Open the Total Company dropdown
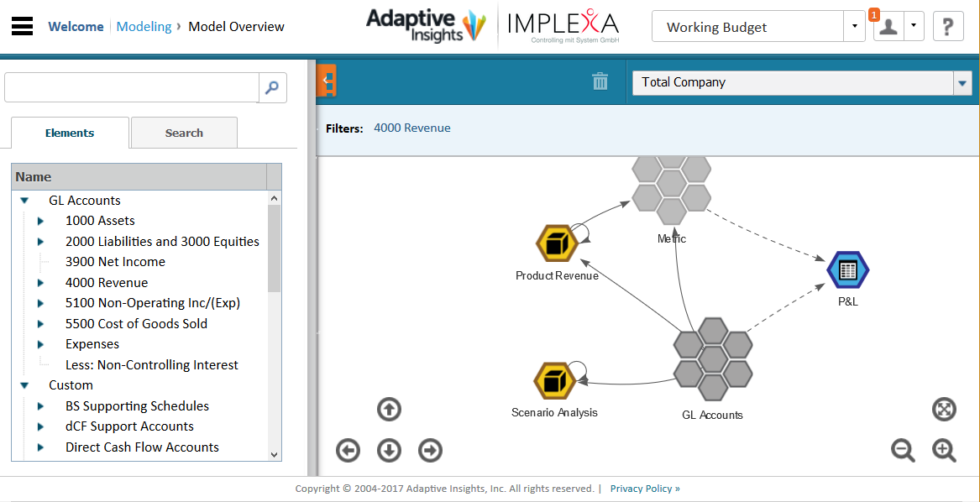 [x=962, y=82]
